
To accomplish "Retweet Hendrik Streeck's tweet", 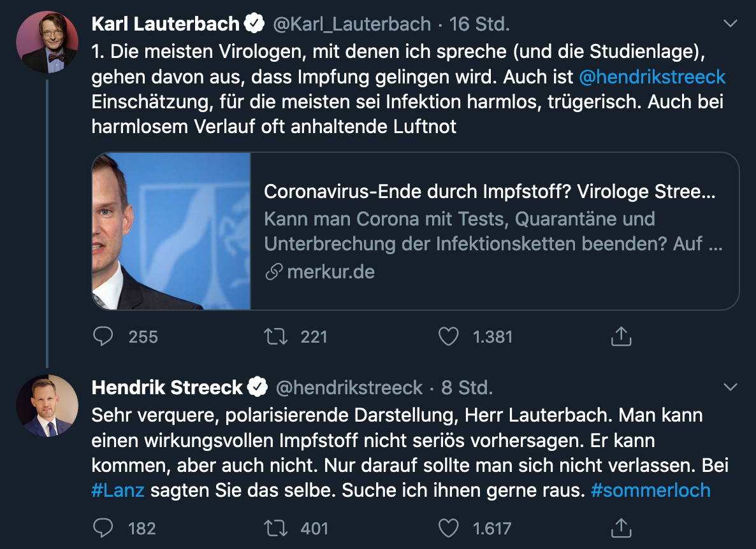I will click(275, 527).
